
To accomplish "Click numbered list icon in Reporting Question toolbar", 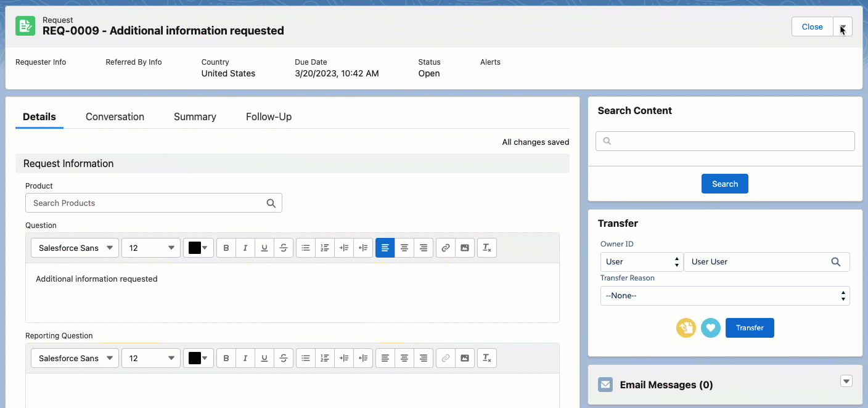I will [325, 358].
